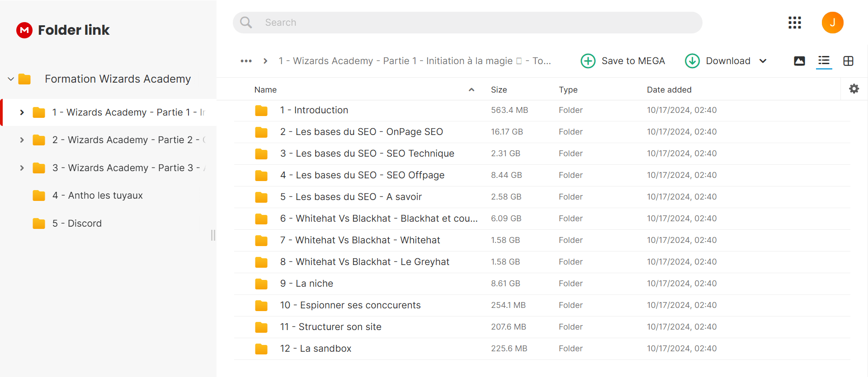The height and width of the screenshot is (377, 868).
Task: Sort by the Date added column header
Action: tap(669, 90)
